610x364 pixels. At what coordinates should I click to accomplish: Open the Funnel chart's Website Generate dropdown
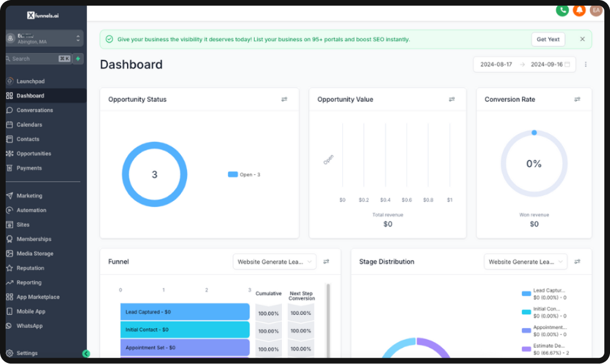click(x=274, y=261)
